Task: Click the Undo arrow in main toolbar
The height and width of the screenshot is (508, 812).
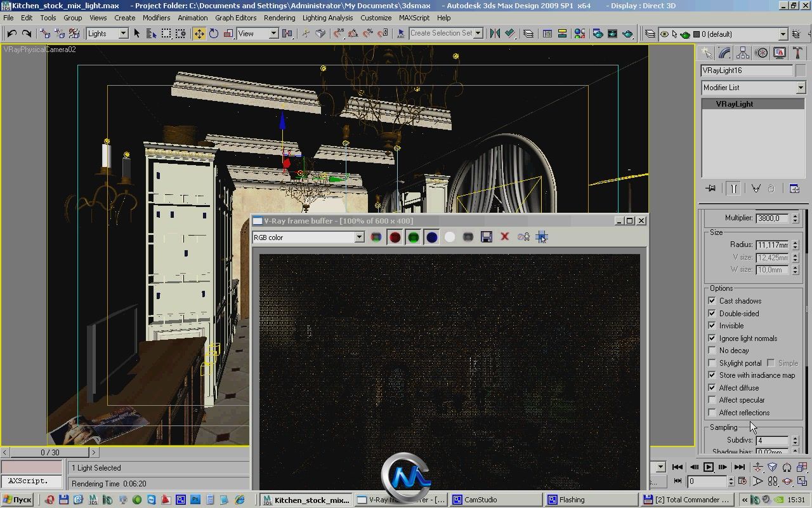Action: click(x=11, y=34)
